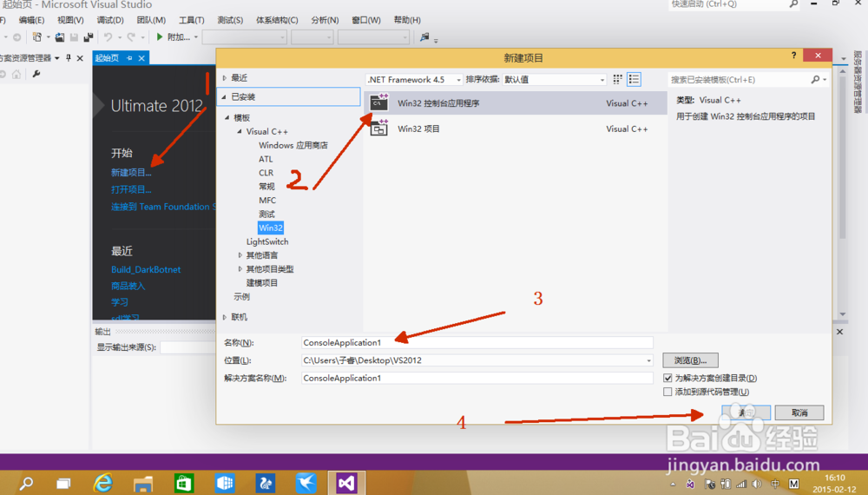Image resolution: width=868 pixels, height=495 pixels.
Task: Click the New Project link on Start Page
Action: coord(131,173)
